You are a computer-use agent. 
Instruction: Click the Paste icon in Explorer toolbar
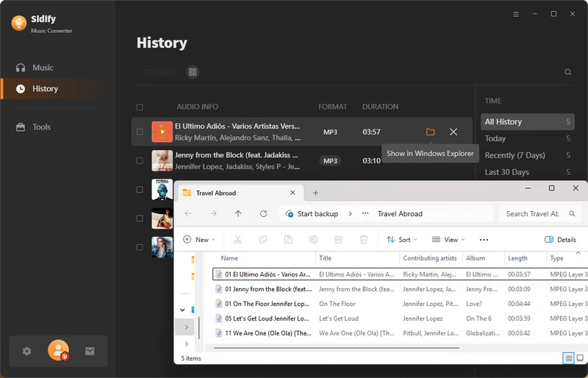[288, 240]
